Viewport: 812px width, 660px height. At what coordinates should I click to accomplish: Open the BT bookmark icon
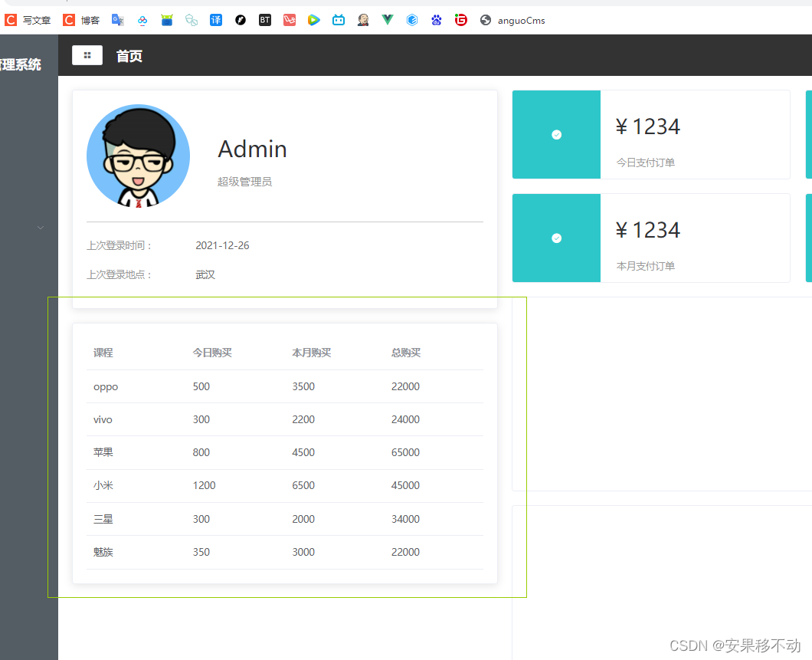264,20
